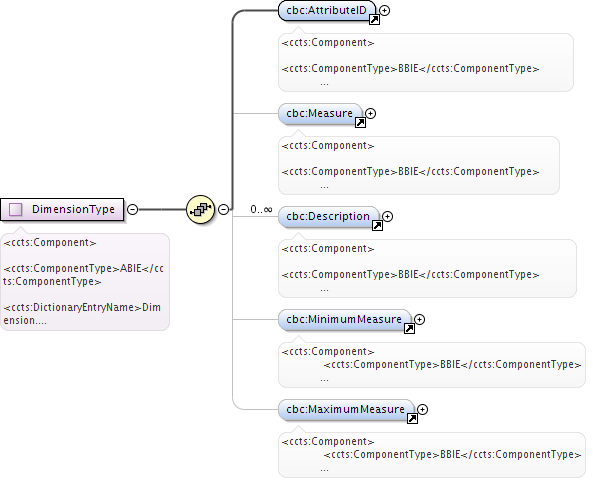Click the DimensionType square type icon
This screenshot has height=481, width=593.
(16, 209)
